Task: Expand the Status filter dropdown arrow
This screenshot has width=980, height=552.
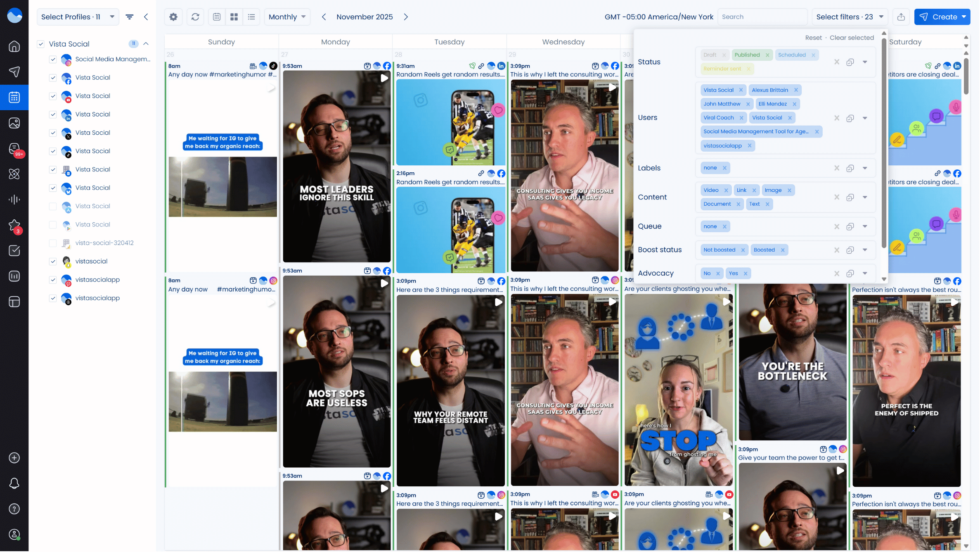Action: point(865,62)
